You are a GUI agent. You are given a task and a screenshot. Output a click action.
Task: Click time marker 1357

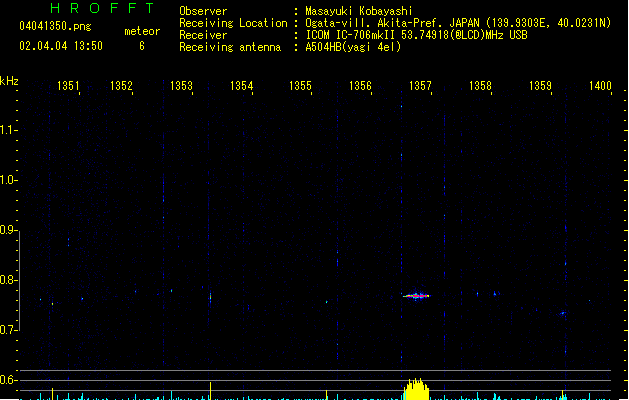point(420,86)
